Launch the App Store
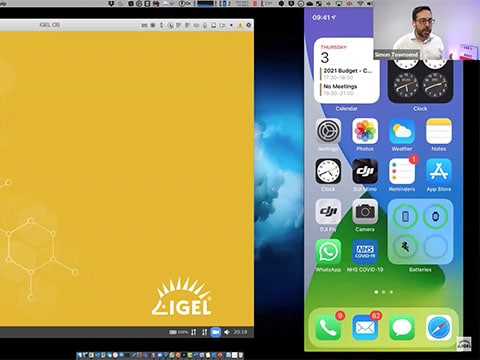The height and width of the screenshot is (360, 480). [439, 171]
